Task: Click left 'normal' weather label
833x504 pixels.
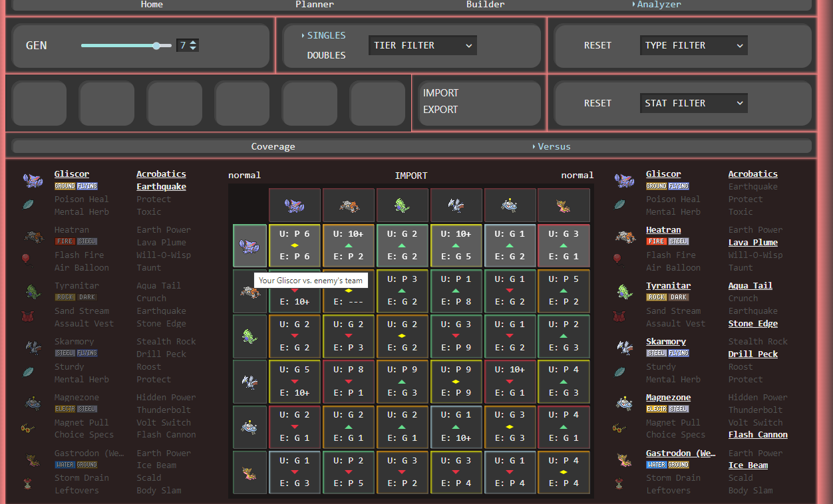Action: (x=244, y=176)
